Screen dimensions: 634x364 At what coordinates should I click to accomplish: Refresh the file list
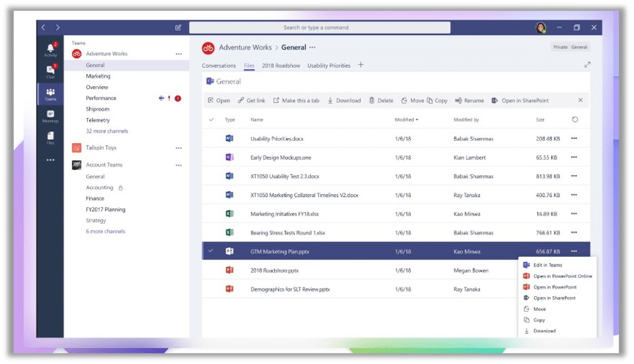click(x=575, y=119)
